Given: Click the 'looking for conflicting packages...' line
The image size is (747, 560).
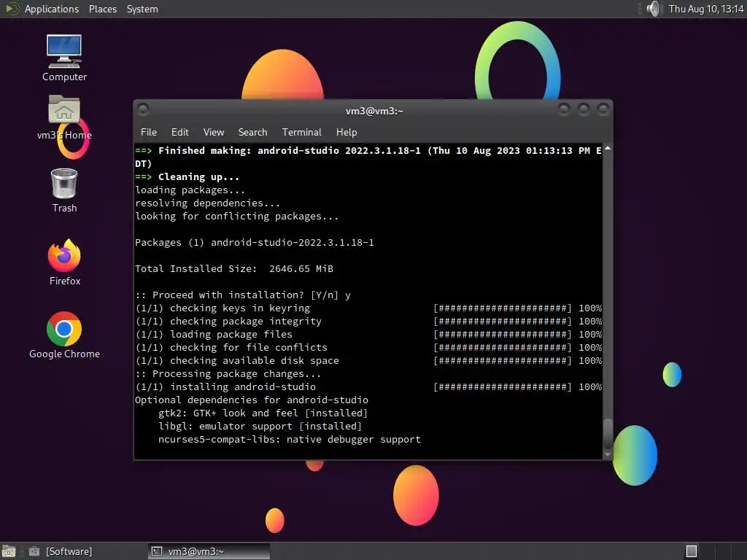Looking at the screenshot, I should point(237,216).
